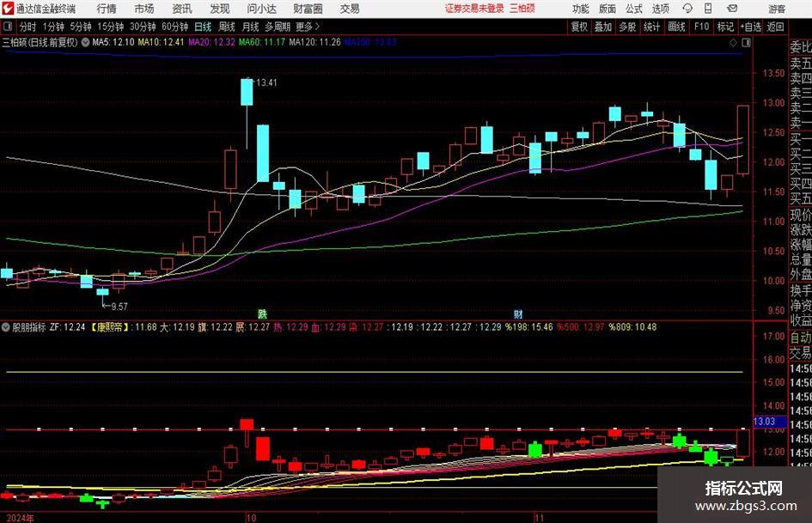The image size is (812, 523).
Task: Add stock via +自选 button
Action: click(750, 27)
